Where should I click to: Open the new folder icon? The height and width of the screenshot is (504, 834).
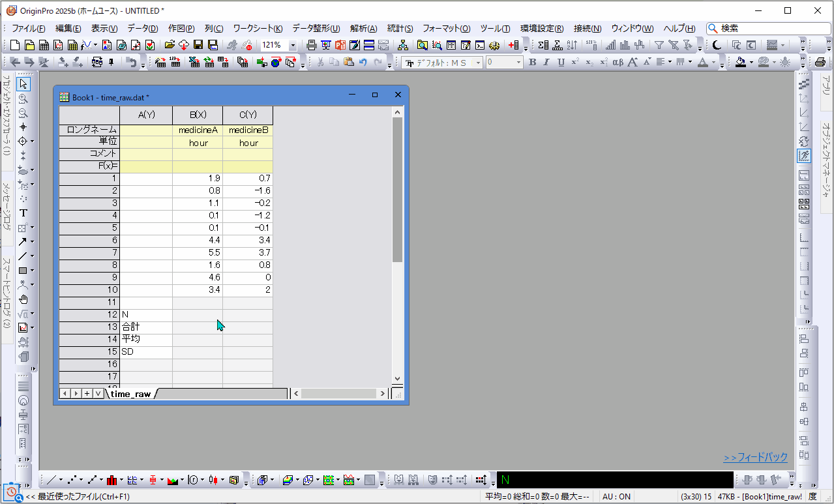pos(30,45)
